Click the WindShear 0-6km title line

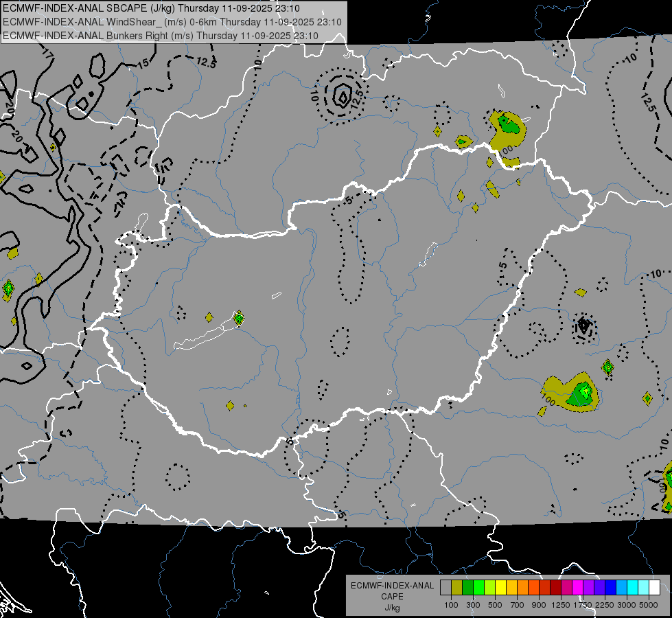point(172,22)
